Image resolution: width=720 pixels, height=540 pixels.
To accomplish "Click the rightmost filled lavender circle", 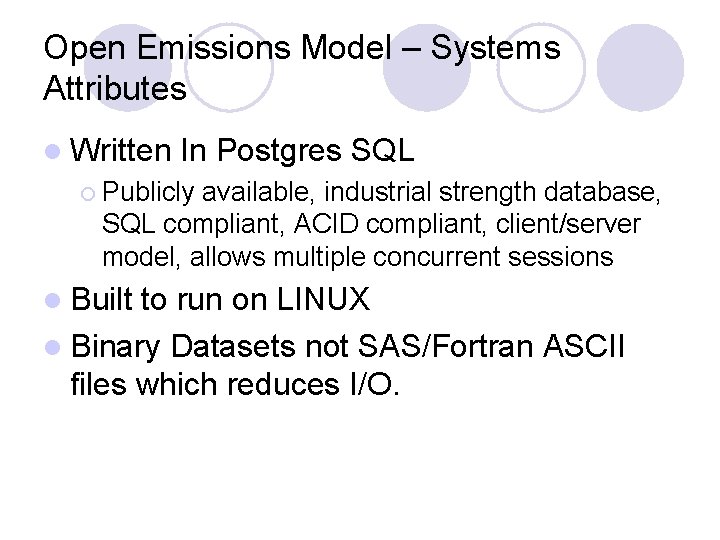I will coord(641,67).
